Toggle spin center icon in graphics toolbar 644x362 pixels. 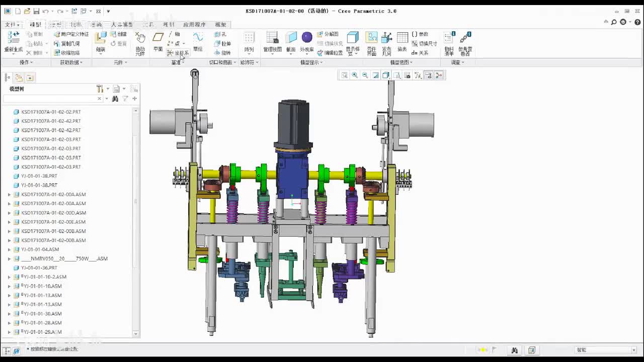(x=439, y=75)
